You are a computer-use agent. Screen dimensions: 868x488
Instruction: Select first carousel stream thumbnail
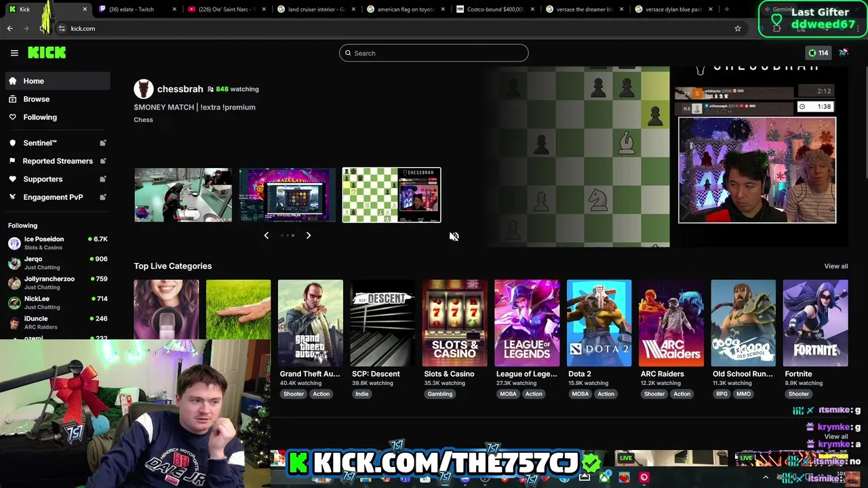(183, 195)
